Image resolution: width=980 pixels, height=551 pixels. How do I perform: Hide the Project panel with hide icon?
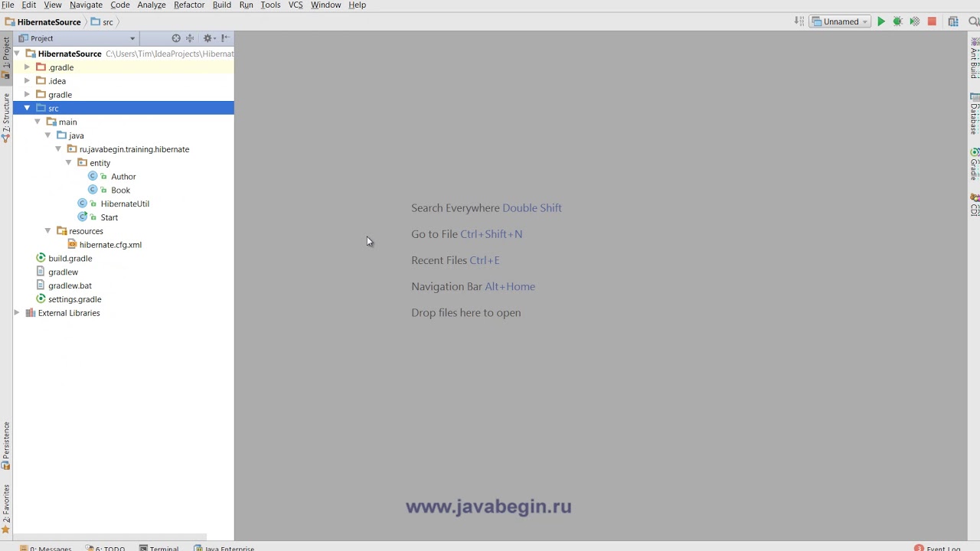pyautogui.click(x=225, y=38)
